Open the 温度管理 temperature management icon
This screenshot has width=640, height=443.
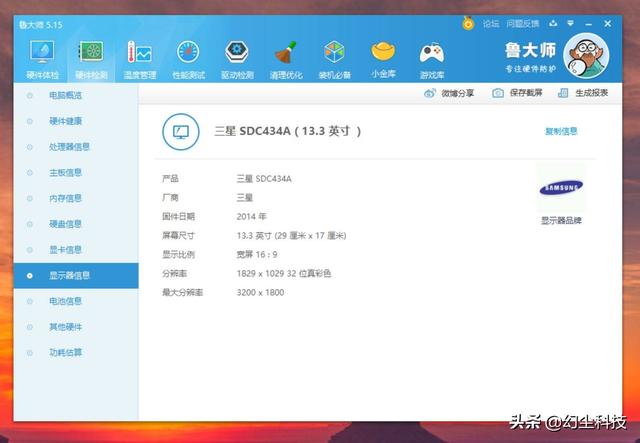(x=140, y=51)
